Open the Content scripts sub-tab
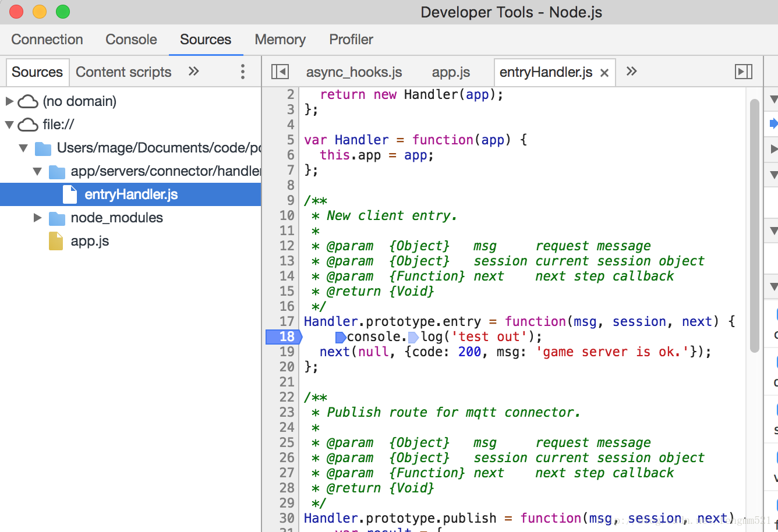 coord(123,72)
